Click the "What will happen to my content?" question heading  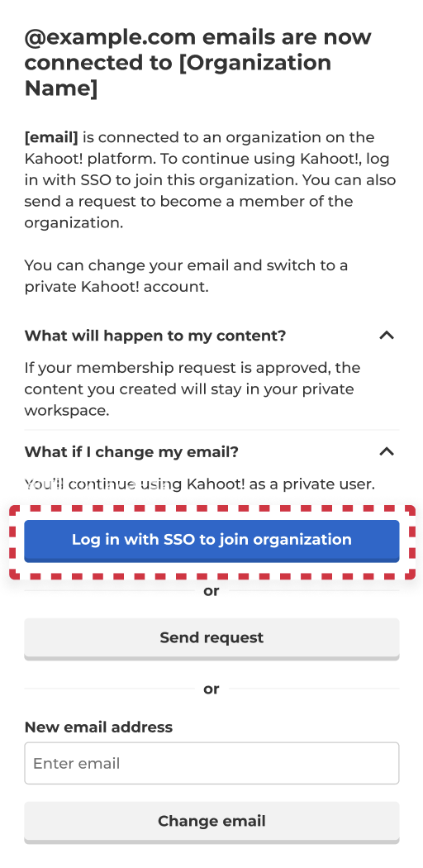pos(155,336)
